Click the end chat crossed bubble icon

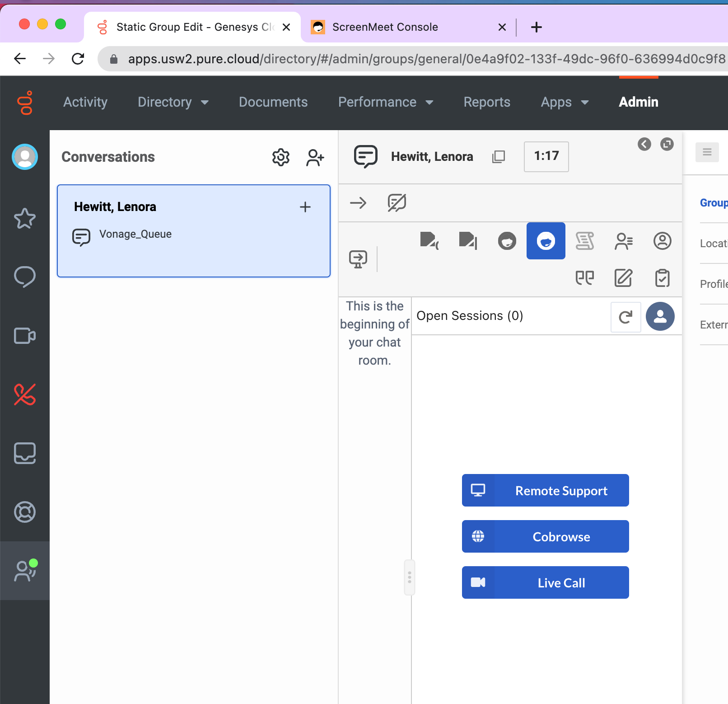tap(397, 203)
